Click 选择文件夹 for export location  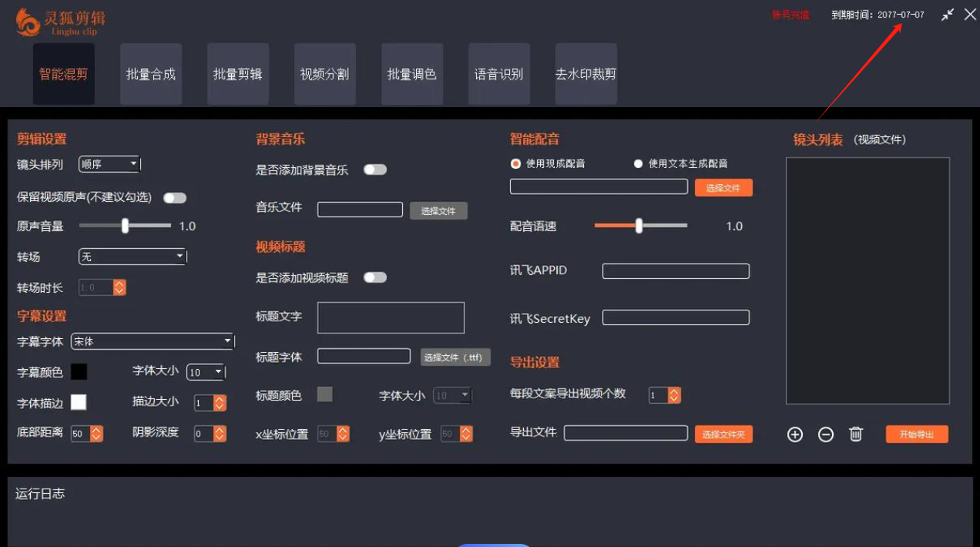coord(723,434)
